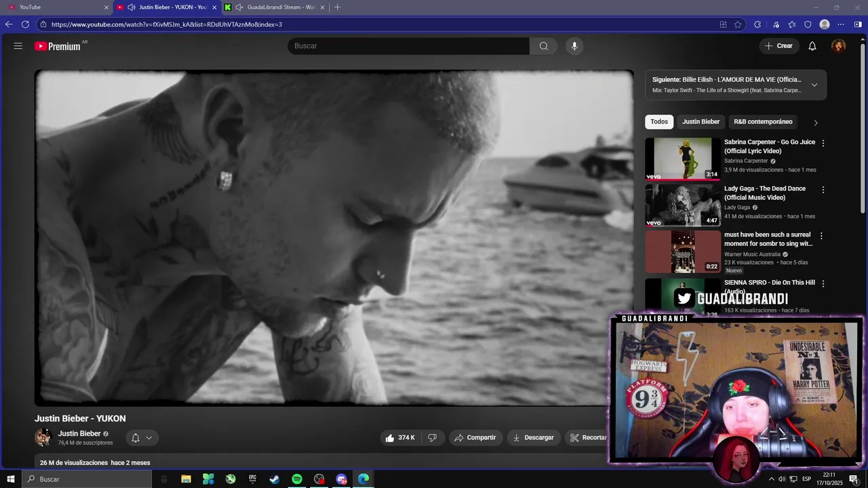Screen dimensions: 868x488
Task: Click the YouTube page vertical scrollbar
Action: (x=863, y=129)
